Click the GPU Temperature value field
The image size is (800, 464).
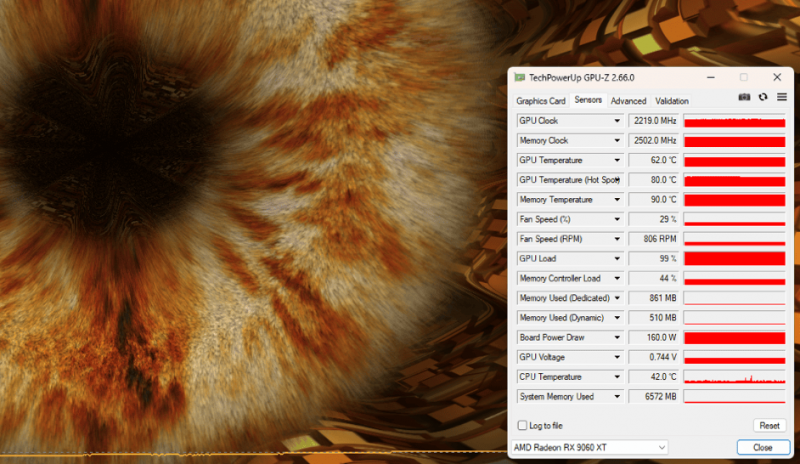coord(654,160)
